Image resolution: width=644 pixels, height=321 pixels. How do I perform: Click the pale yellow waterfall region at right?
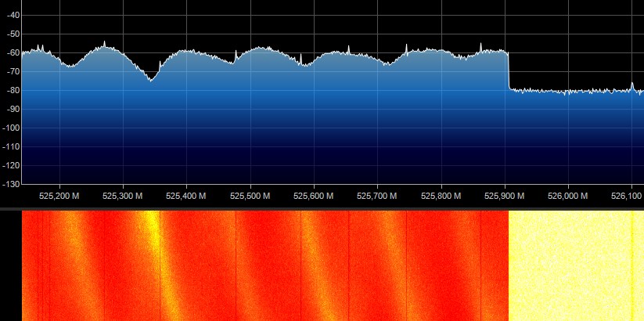(571, 266)
